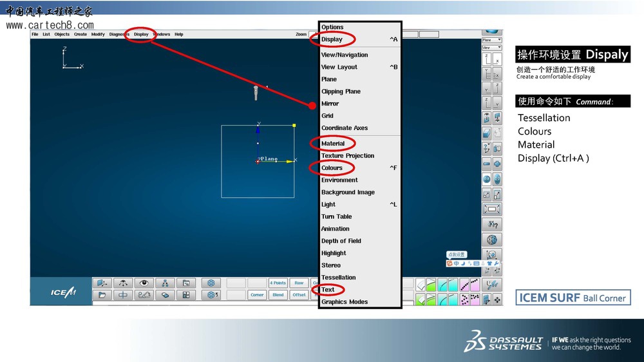Click the binoculars help icon in right toolbar
644x362 pixels.
coord(492,225)
